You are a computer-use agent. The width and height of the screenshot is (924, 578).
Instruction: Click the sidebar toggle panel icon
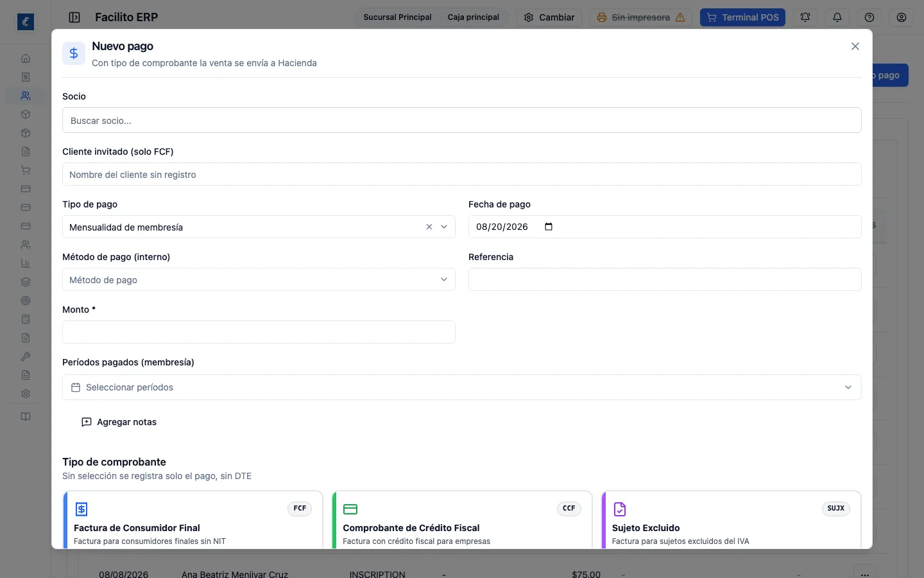pyautogui.click(x=74, y=17)
